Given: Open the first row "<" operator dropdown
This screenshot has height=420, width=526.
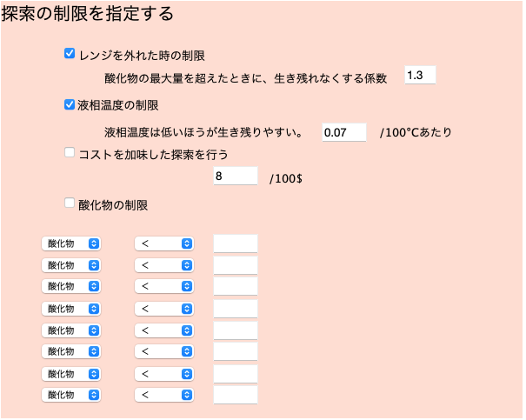Looking at the screenshot, I should (x=163, y=243).
